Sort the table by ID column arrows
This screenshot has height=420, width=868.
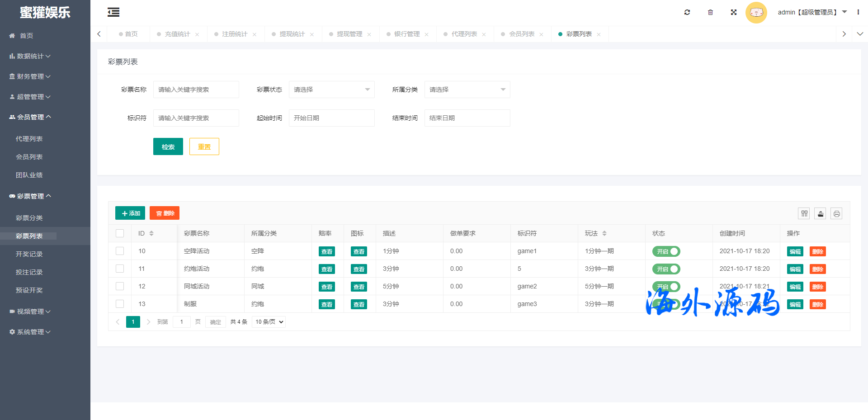pyautogui.click(x=151, y=233)
